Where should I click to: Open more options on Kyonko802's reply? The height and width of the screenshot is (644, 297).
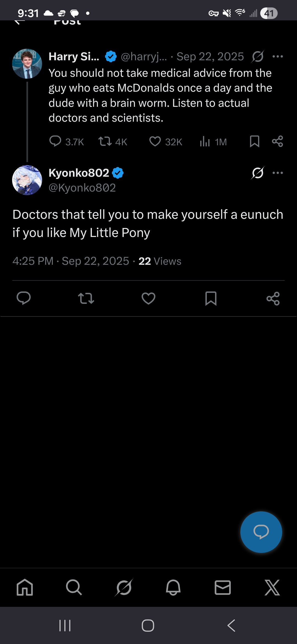(x=277, y=173)
